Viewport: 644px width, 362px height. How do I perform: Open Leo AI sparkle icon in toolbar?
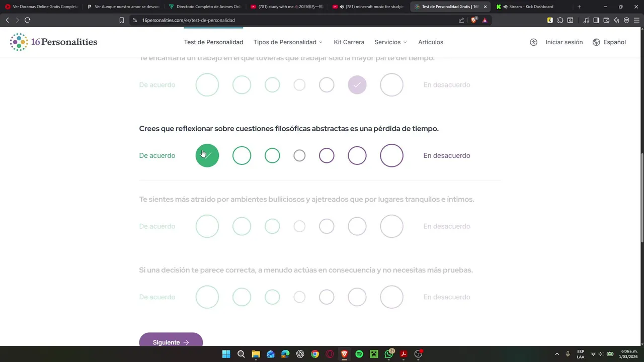(x=616, y=20)
